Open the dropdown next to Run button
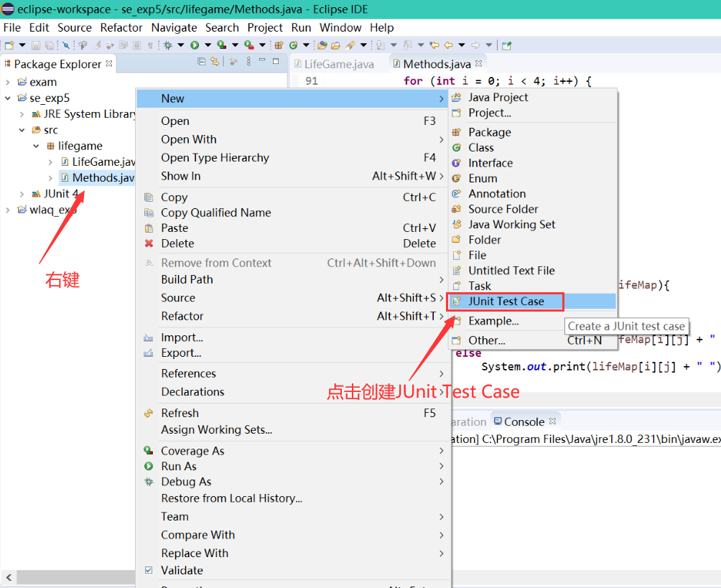The width and height of the screenshot is (721, 588). pyautogui.click(x=208, y=45)
